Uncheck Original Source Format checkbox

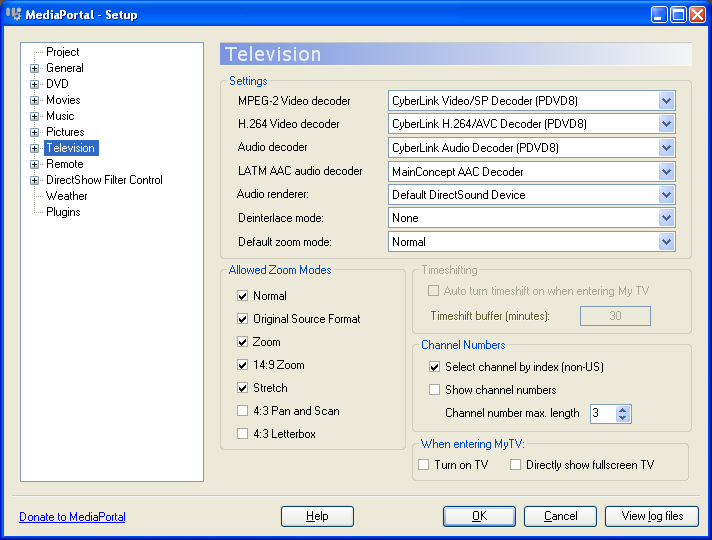coord(242,319)
